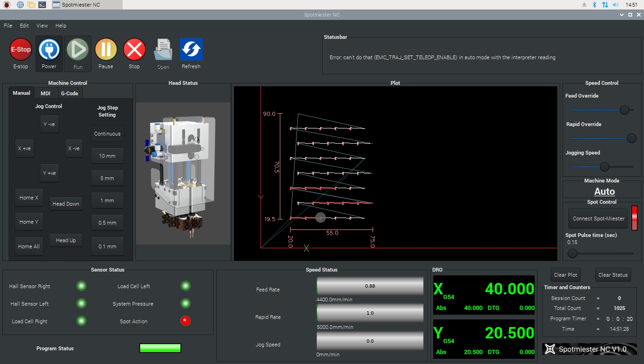Jog in X +ve direction

(24, 148)
